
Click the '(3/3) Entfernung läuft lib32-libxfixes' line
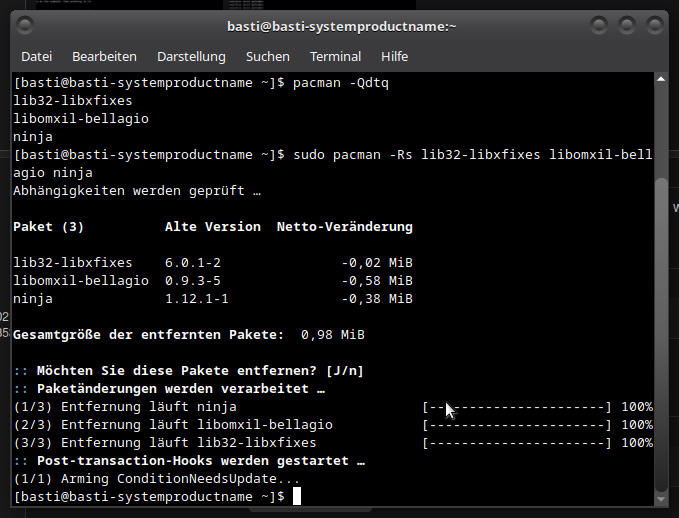pos(165,443)
